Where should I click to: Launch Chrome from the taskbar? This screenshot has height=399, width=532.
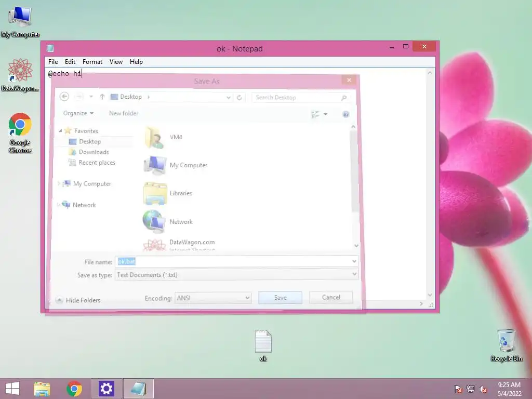(74, 389)
